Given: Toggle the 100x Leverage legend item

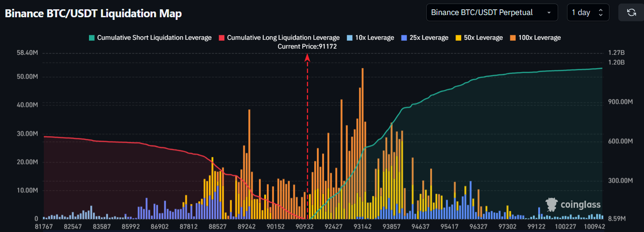Looking at the screenshot, I should coord(535,38).
